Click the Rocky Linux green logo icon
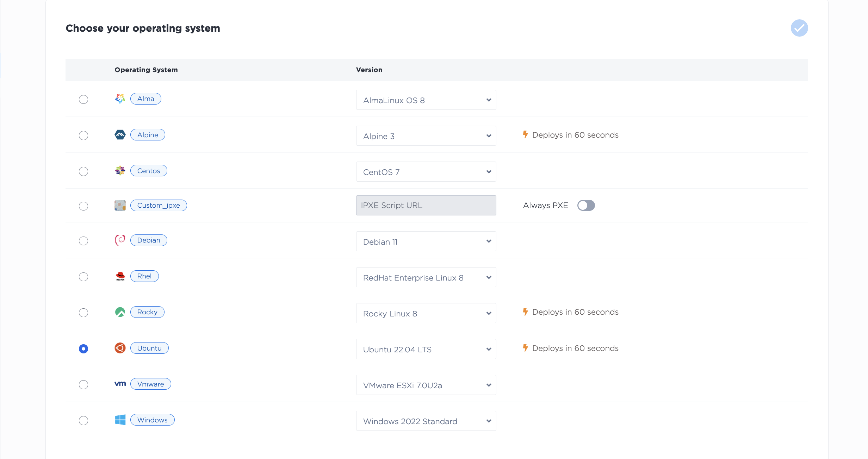Viewport: 868px width, 459px height. pos(120,312)
